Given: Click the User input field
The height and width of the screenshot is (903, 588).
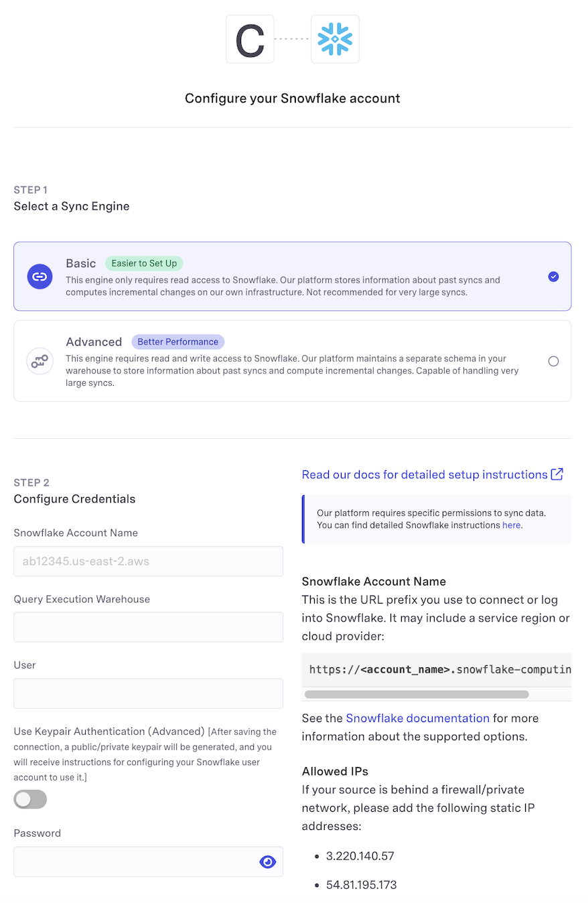Looking at the screenshot, I should click(x=148, y=693).
